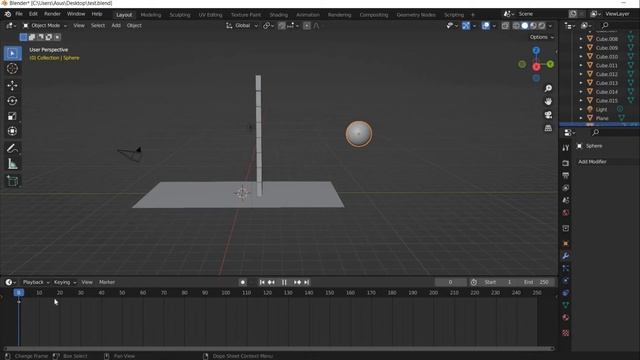Screen dimensions: 640x360
Task: Open the Marker menu in timeline
Action: click(x=107, y=282)
